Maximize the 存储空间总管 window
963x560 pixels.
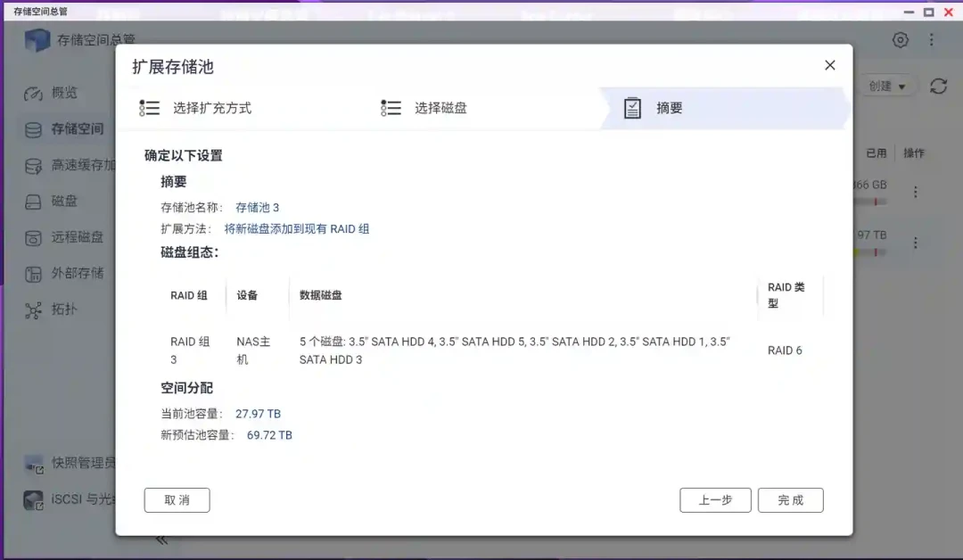(929, 12)
